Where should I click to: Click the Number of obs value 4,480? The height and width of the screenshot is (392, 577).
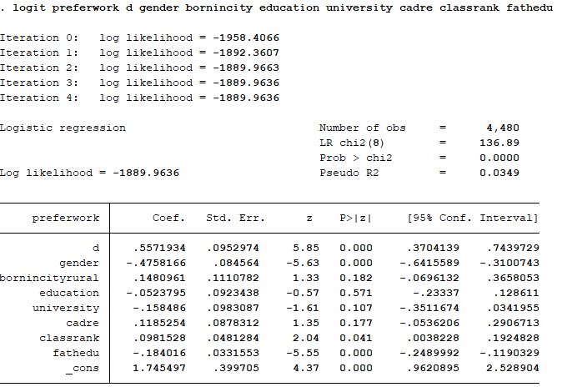click(x=502, y=128)
